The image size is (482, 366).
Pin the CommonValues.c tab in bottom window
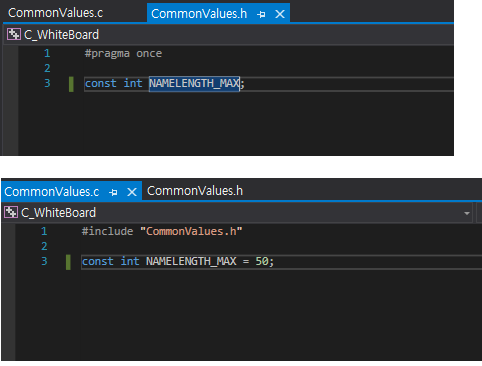pyautogui.click(x=113, y=192)
